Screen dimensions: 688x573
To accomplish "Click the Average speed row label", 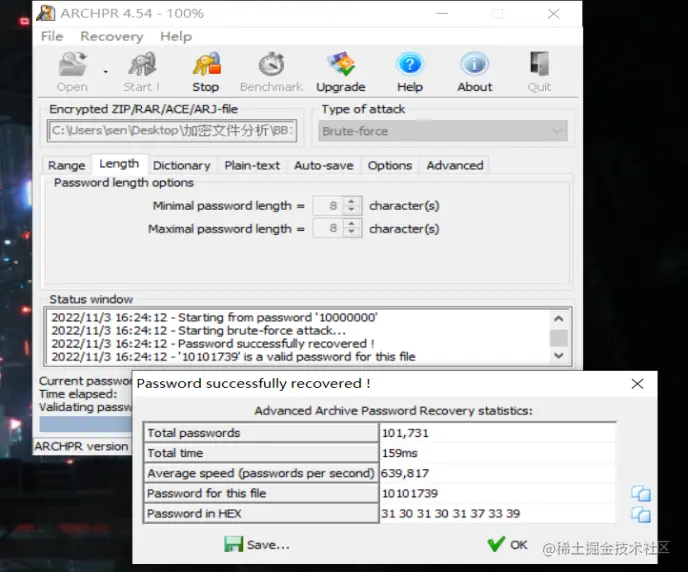I will 261,473.
